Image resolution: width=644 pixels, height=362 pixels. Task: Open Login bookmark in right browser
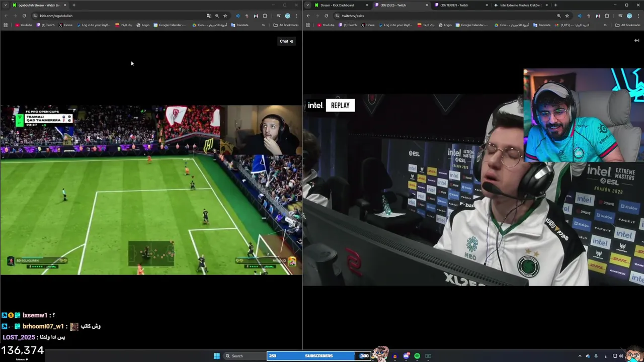pyautogui.click(x=445, y=25)
